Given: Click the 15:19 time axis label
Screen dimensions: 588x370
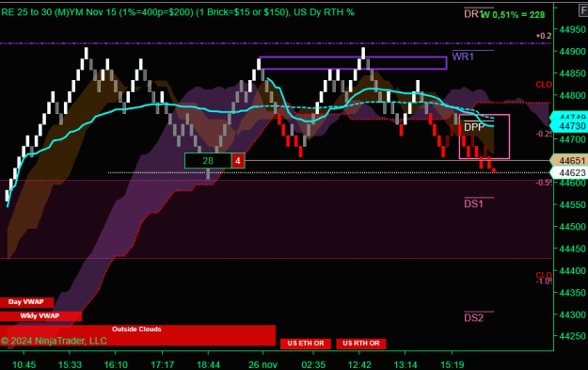Looking at the screenshot, I should point(453,364).
